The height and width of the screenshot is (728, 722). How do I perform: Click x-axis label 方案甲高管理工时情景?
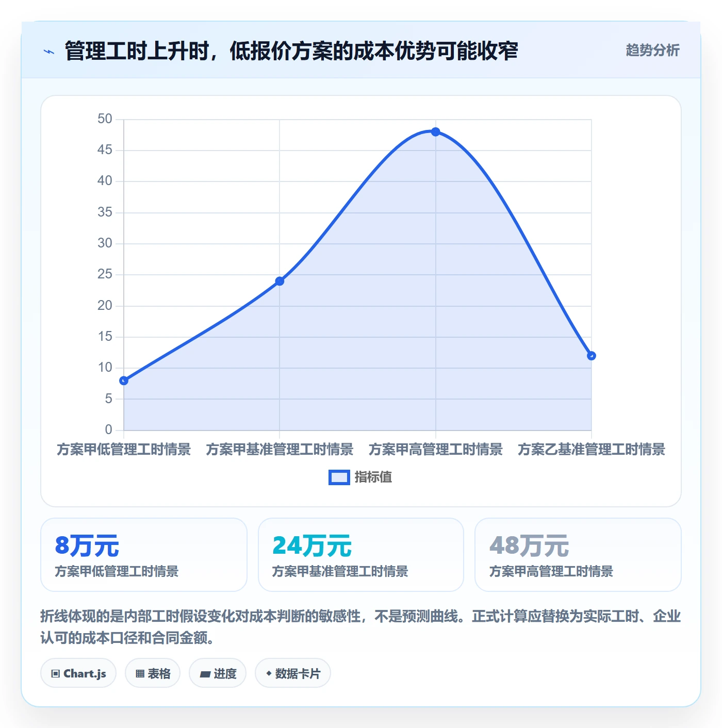click(436, 450)
